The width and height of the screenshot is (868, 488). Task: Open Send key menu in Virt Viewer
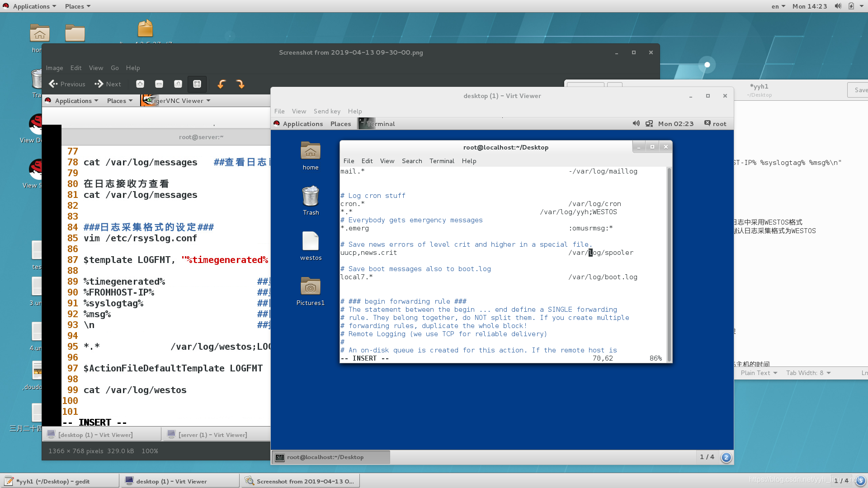pos(327,111)
